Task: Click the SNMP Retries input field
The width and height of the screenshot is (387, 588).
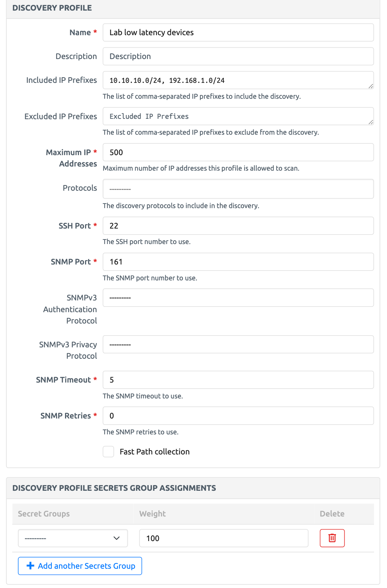Action: coord(238,416)
